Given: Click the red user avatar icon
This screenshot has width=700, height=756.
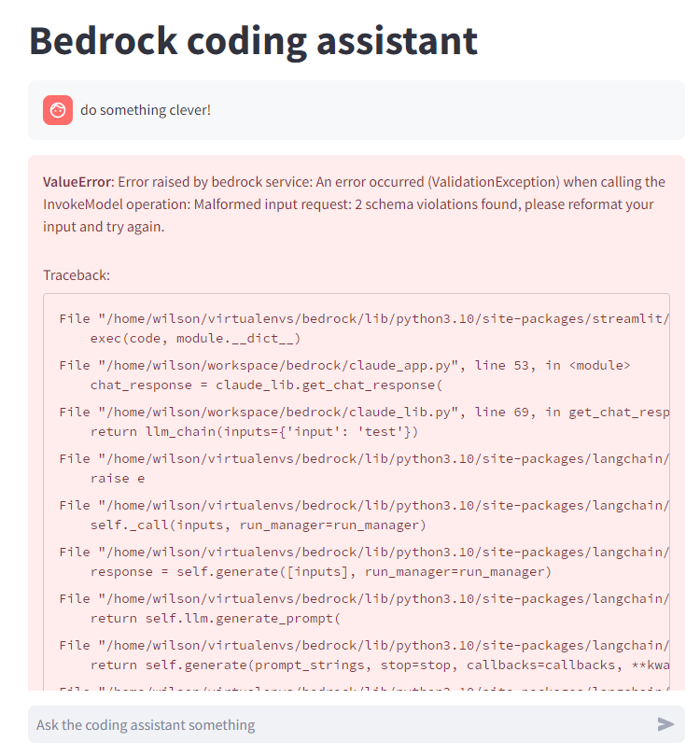Looking at the screenshot, I should coord(58,110).
